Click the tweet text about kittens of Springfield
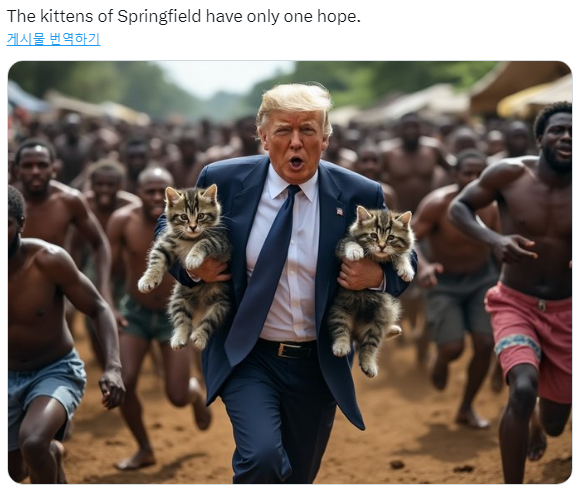Viewport: 581px width, 498px height. [x=183, y=16]
